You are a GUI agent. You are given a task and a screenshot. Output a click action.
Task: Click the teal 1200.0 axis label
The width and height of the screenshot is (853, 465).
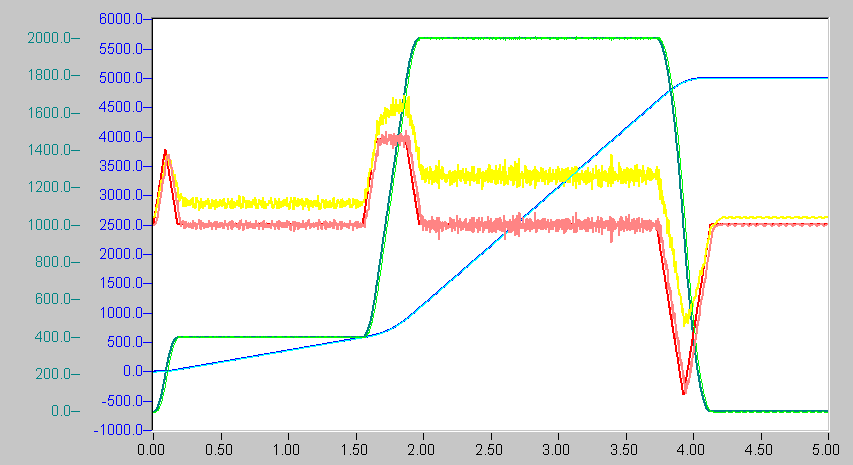[49, 187]
